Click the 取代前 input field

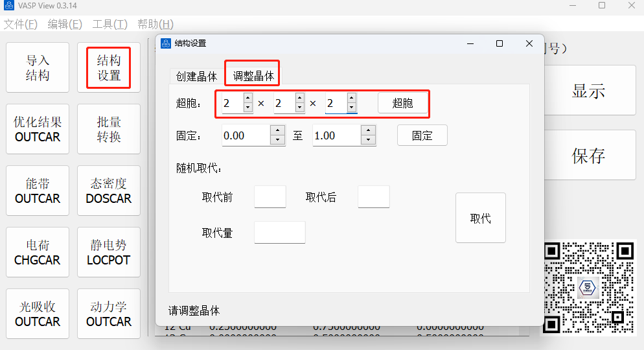coord(270,197)
